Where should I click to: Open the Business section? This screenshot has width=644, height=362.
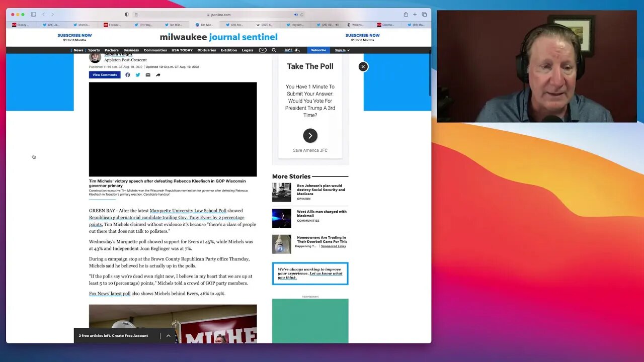(131, 50)
